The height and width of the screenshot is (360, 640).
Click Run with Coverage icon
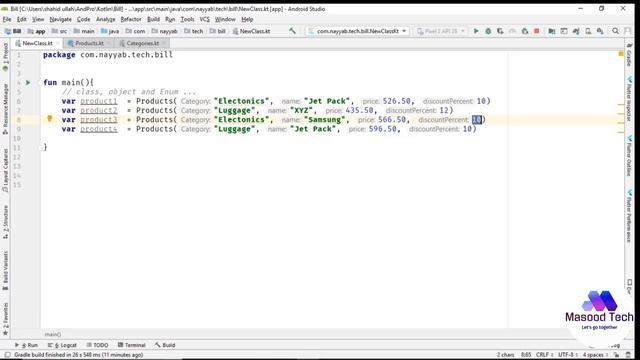(500, 31)
